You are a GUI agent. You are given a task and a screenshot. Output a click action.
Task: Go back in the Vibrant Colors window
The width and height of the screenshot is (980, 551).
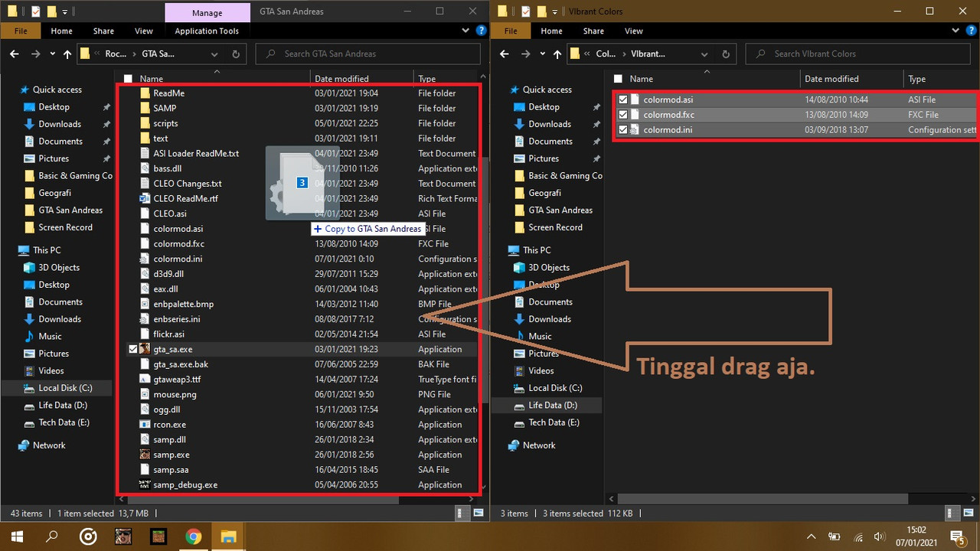[505, 54]
